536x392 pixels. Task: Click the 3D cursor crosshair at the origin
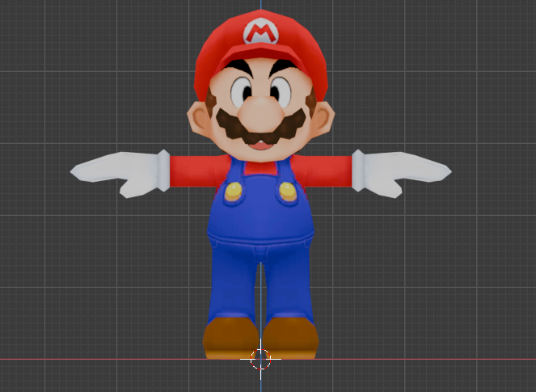pos(260,359)
